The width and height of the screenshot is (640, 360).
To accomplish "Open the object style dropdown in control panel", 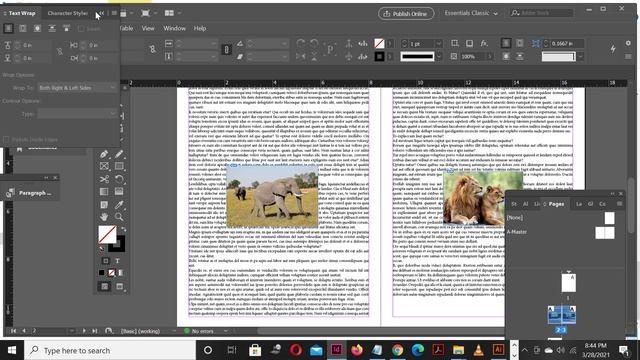I will (x=580, y=56).
